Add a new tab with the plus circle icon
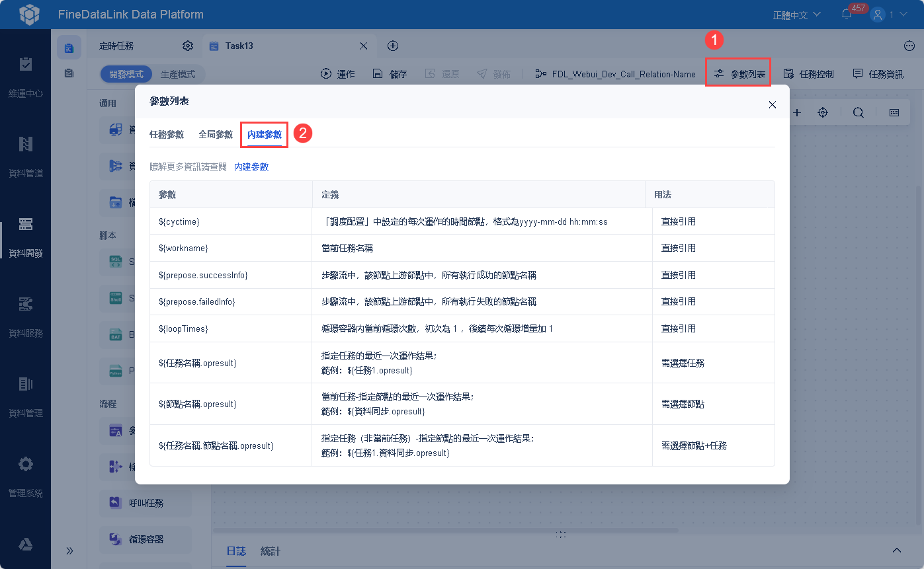924x569 pixels. tap(393, 46)
